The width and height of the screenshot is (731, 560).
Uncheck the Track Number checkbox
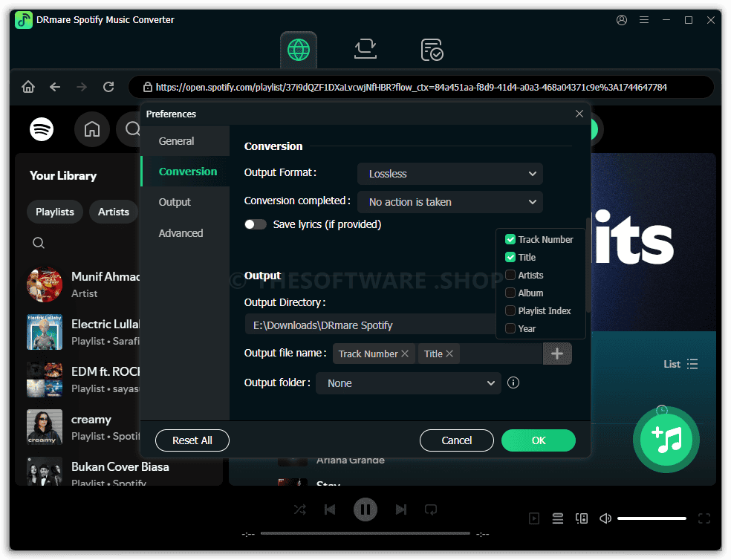point(510,240)
